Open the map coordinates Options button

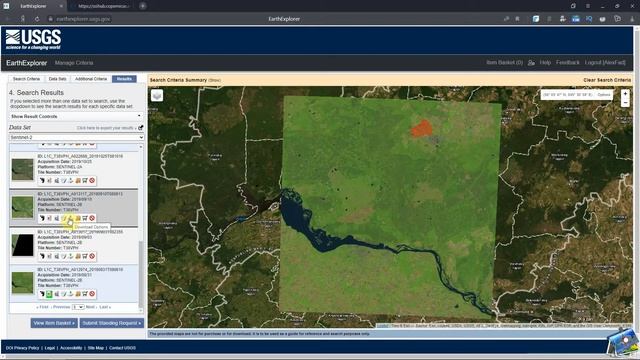[x=604, y=95]
